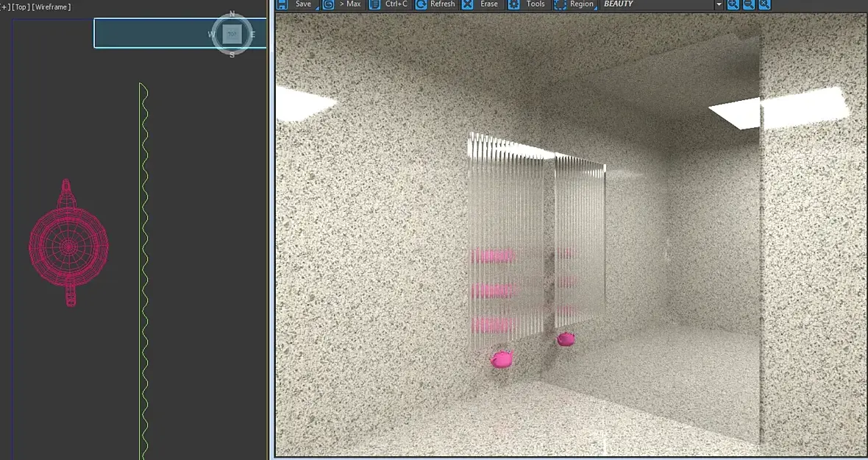Toggle Region render mode
868x460 pixels.
tap(575, 4)
